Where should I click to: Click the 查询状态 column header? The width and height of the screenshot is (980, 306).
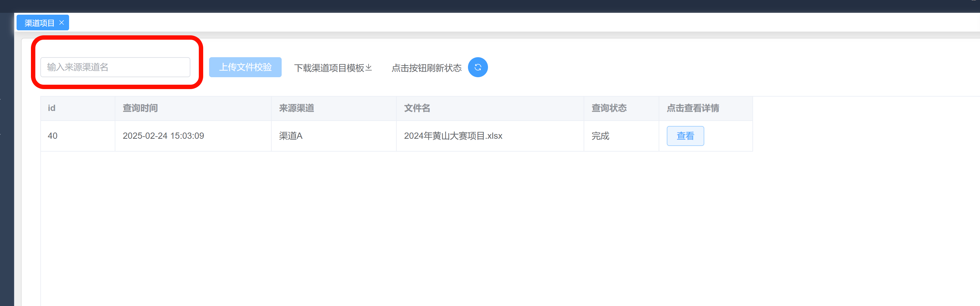tap(609, 108)
